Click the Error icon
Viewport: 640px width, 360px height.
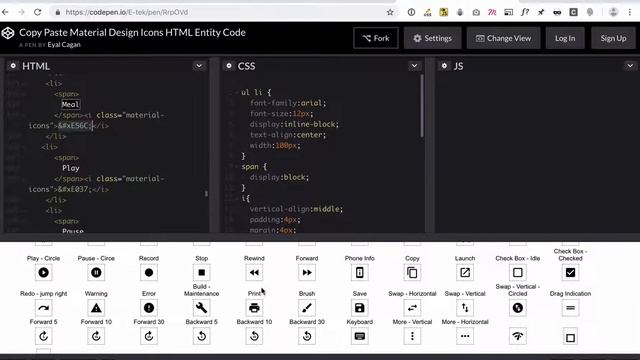tap(149, 308)
